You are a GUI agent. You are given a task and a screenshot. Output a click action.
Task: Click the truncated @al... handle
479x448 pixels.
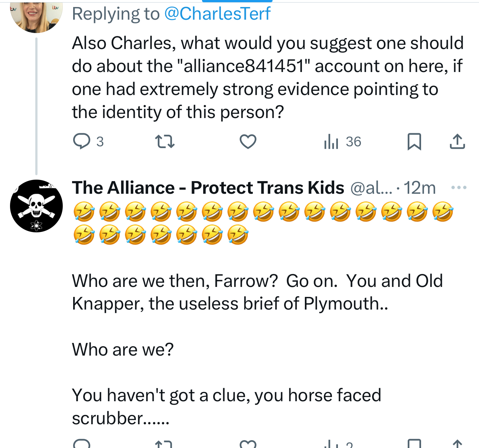point(371,188)
